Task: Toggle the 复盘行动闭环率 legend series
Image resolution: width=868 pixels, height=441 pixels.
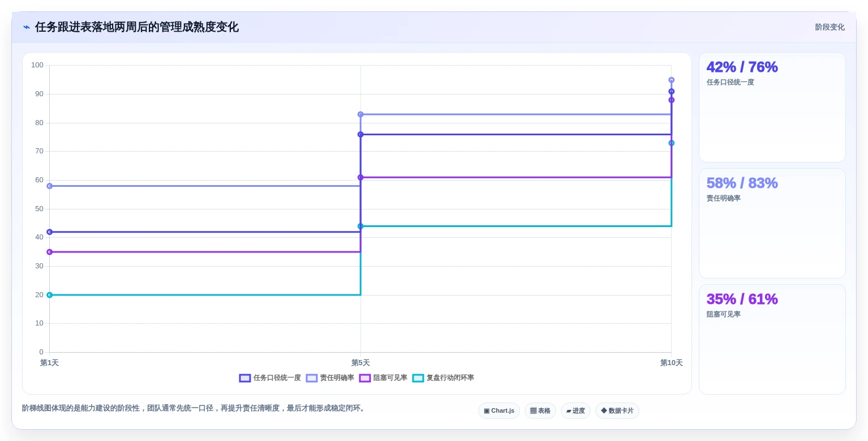Action: click(443, 378)
